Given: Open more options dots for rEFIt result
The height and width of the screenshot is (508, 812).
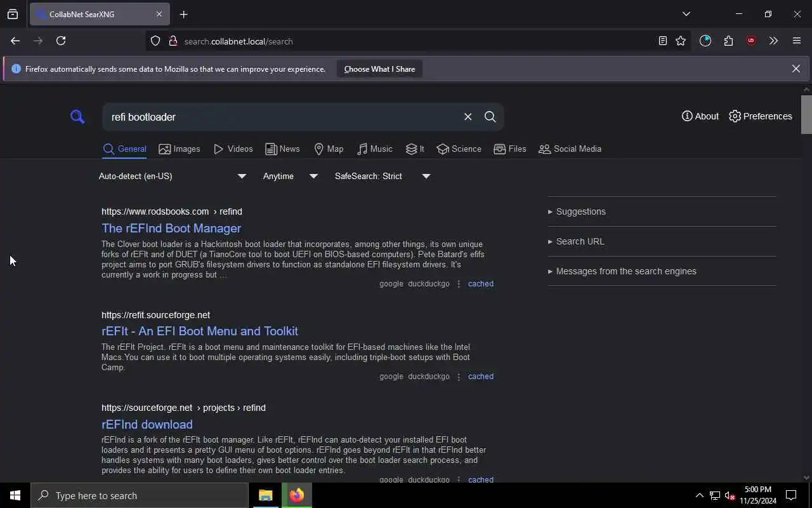Looking at the screenshot, I should (x=459, y=377).
